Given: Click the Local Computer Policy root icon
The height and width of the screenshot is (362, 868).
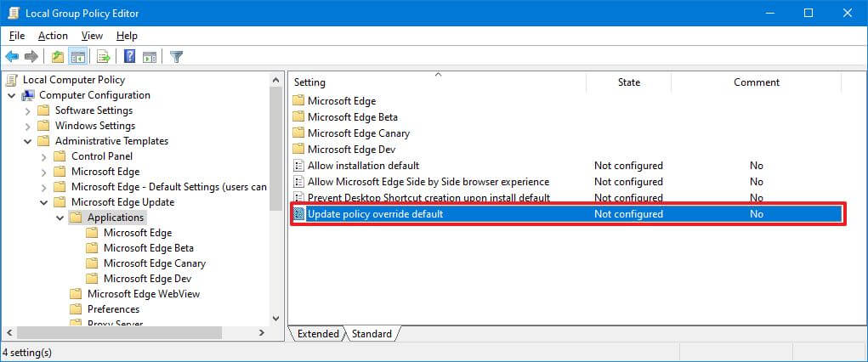Looking at the screenshot, I should [x=12, y=80].
